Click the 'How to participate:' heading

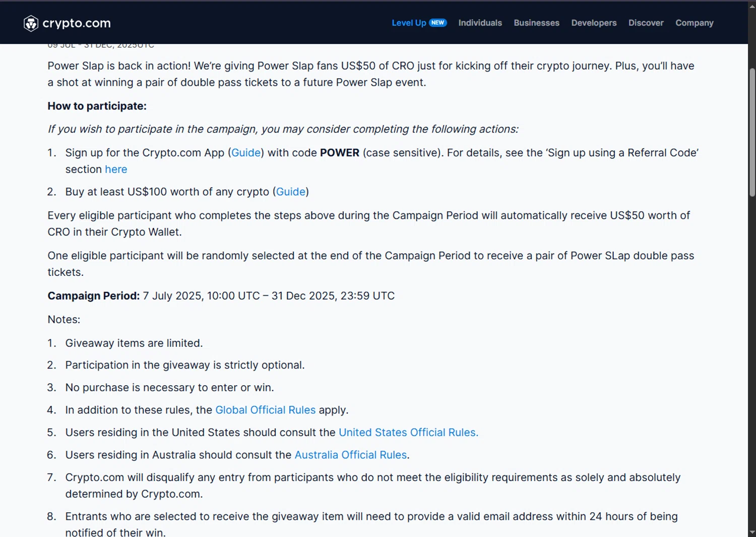pyautogui.click(x=97, y=106)
